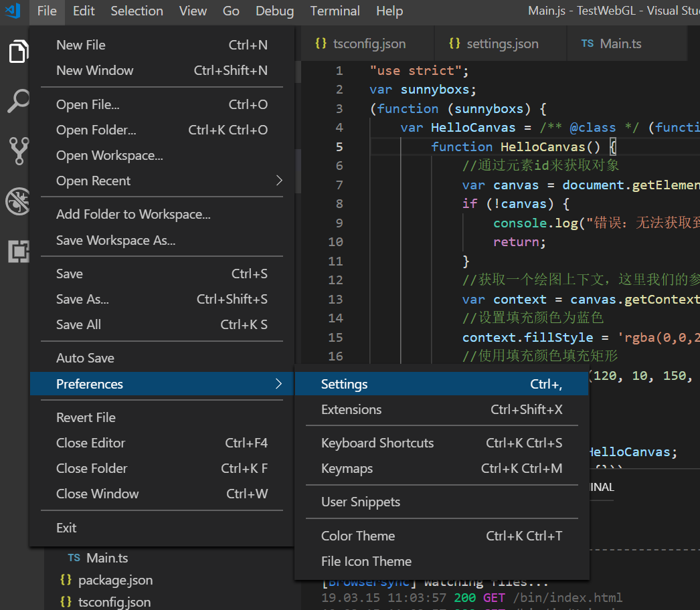Click New File in the File menu
This screenshot has width=700, height=610.
pyautogui.click(x=81, y=45)
